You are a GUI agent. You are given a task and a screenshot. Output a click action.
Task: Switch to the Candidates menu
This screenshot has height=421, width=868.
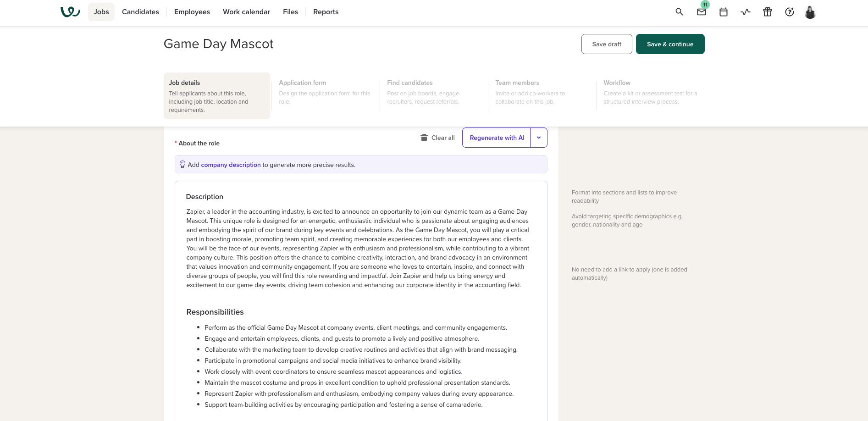[x=140, y=12]
